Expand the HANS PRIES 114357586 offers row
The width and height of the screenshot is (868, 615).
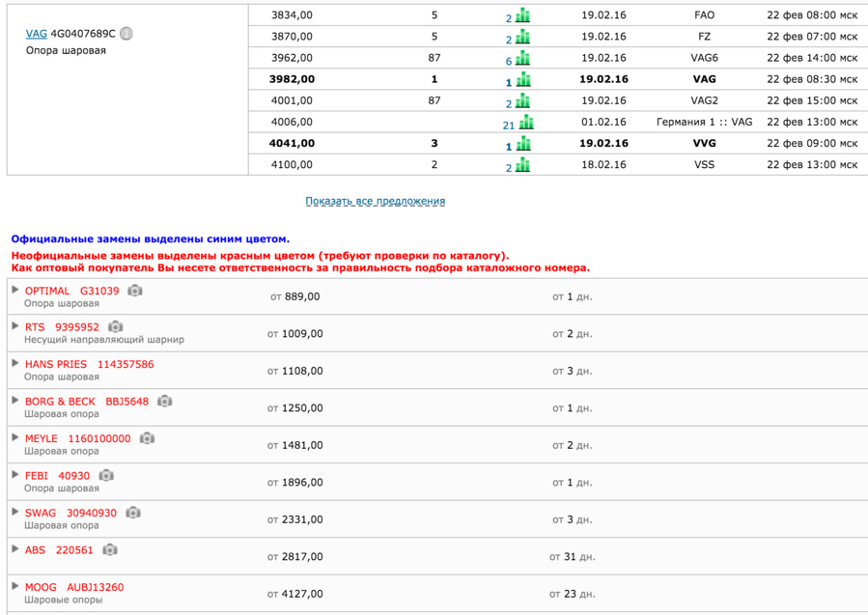coord(15,363)
